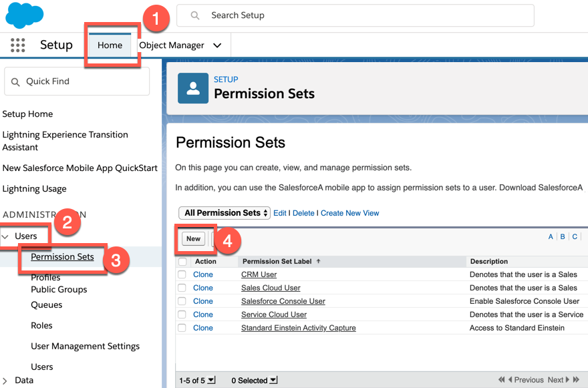
Task: Click the Permission Sets user avatar icon
Action: point(193,88)
